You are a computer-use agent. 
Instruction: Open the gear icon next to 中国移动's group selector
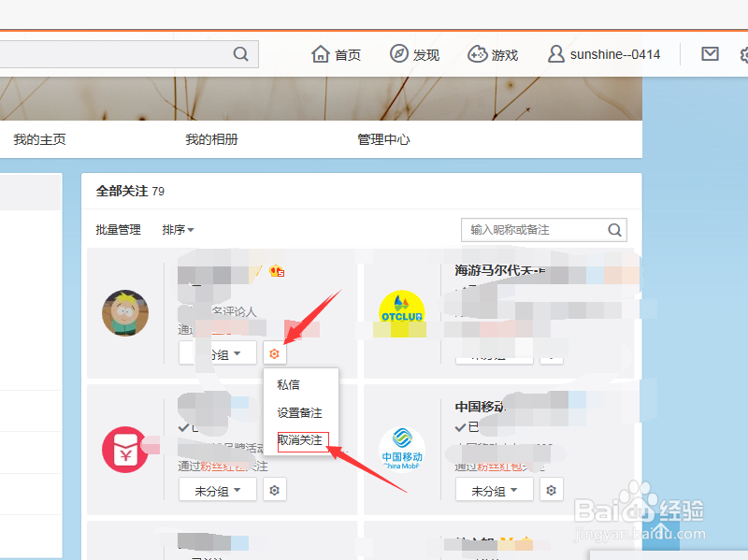551,489
